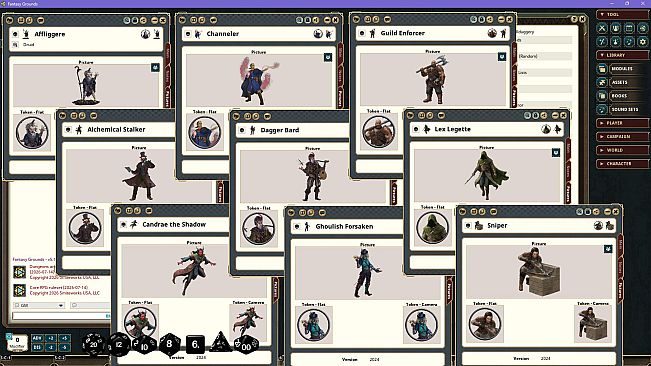Toggle identification on Dagger Bard record
Image resolution: width=651 pixels, height=366 pixels.
(242, 130)
